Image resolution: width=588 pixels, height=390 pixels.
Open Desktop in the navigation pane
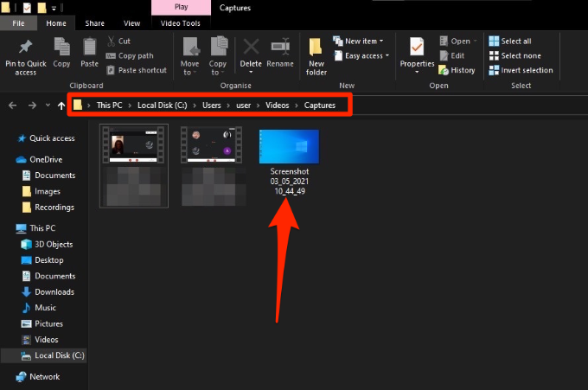42,260
